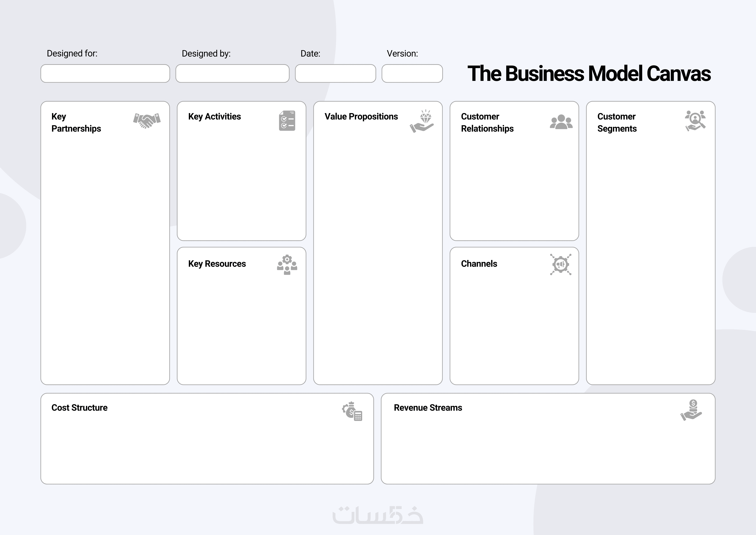Image resolution: width=756 pixels, height=535 pixels.
Task: Select the 'Customer Segments' heading
Action: tap(617, 123)
